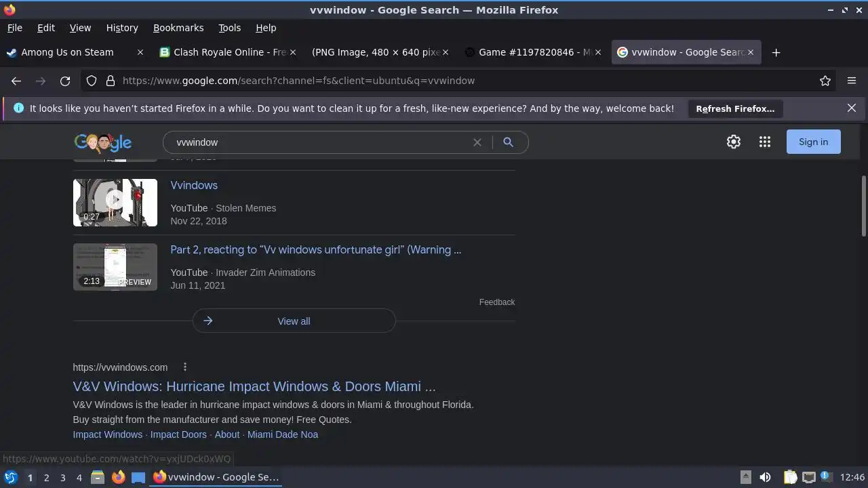Open the History menu
Image resolution: width=868 pixels, height=488 pixels.
(x=122, y=28)
